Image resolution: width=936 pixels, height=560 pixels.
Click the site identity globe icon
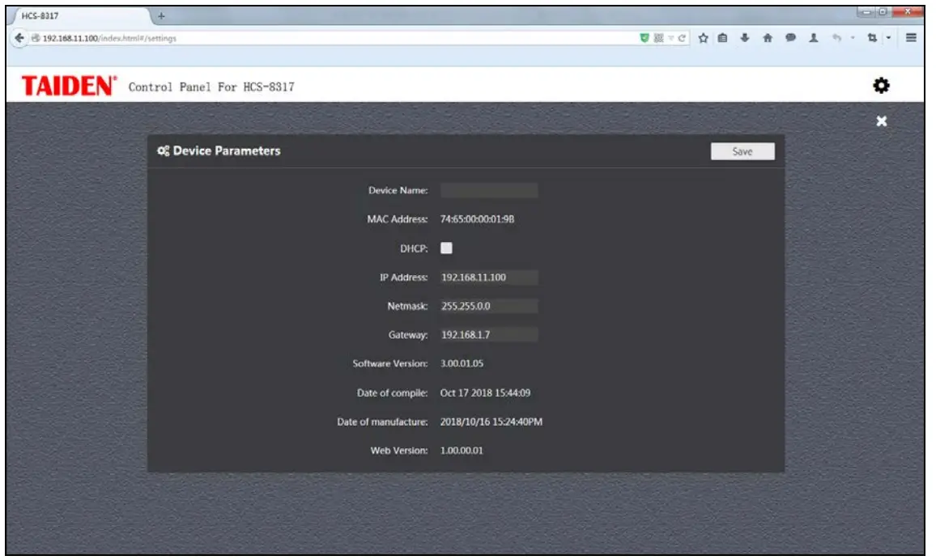pyautogui.click(x=36, y=38)
